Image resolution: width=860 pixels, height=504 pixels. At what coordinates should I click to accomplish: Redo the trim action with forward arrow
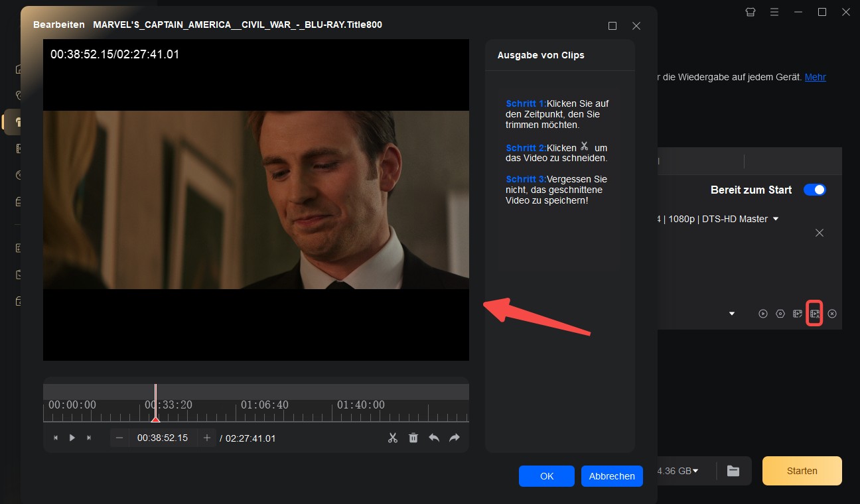pos(455,438)
